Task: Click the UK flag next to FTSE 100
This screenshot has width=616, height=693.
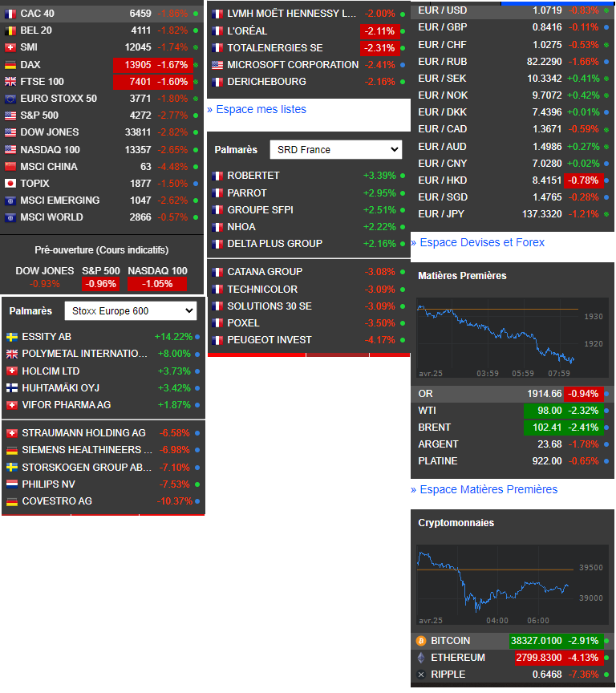Action: point(10,81)
